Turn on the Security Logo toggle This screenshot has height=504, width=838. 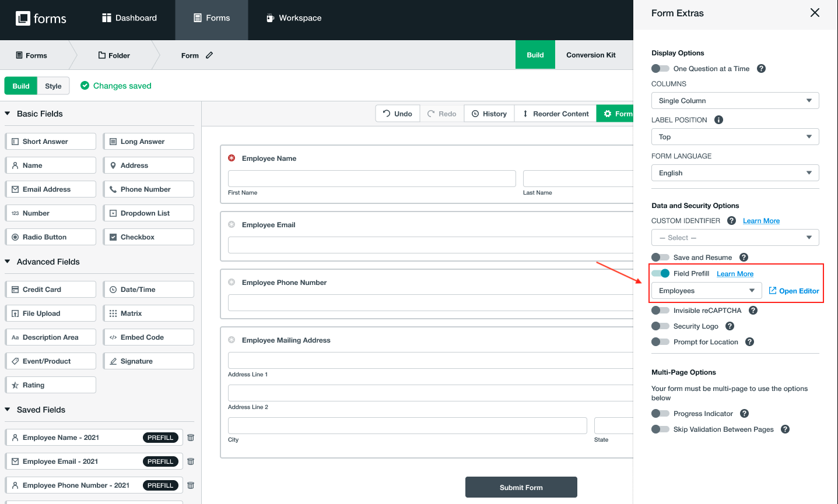[661, 326]
